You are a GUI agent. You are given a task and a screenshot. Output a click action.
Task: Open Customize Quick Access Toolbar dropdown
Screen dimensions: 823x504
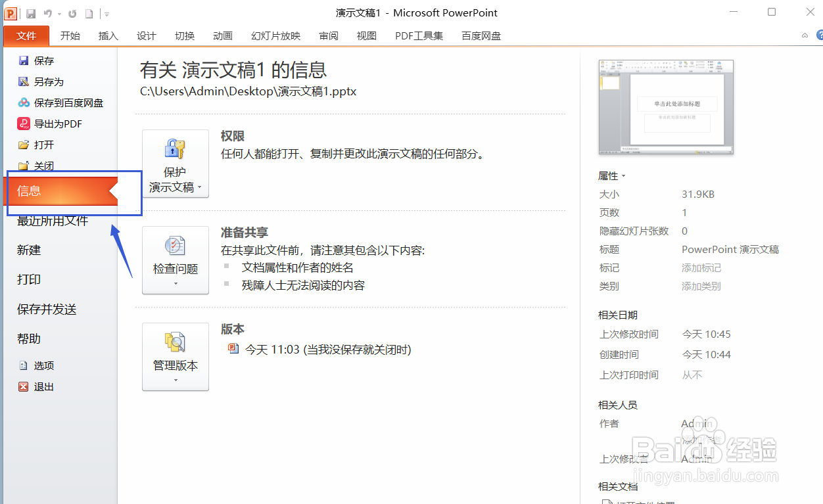pyautogui.click(x=107, y=14)
